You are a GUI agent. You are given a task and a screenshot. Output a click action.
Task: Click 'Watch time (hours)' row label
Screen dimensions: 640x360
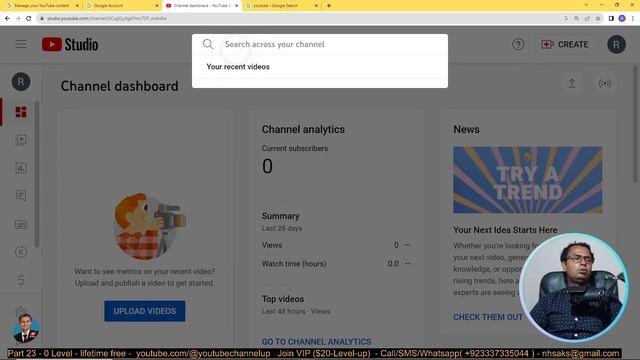(x=294, y=264)
